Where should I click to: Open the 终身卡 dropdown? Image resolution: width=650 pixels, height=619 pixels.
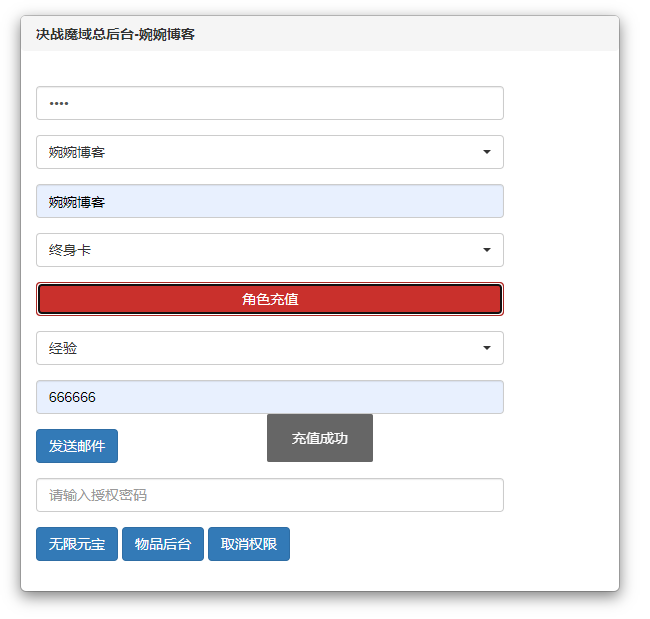tap(269, 250)
